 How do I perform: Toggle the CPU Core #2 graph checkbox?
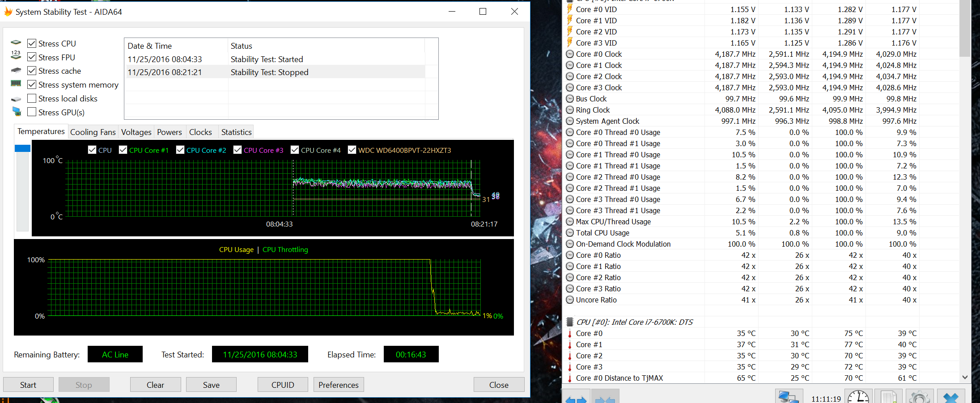(180, 150)
